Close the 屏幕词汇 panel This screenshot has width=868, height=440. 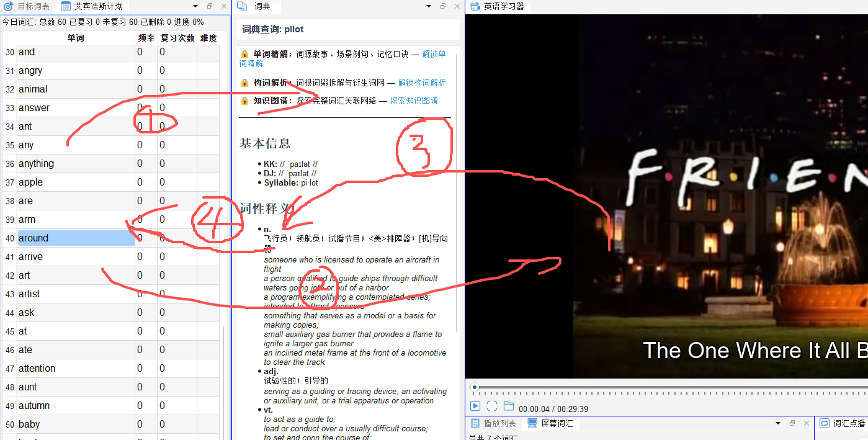pos(807,423)
